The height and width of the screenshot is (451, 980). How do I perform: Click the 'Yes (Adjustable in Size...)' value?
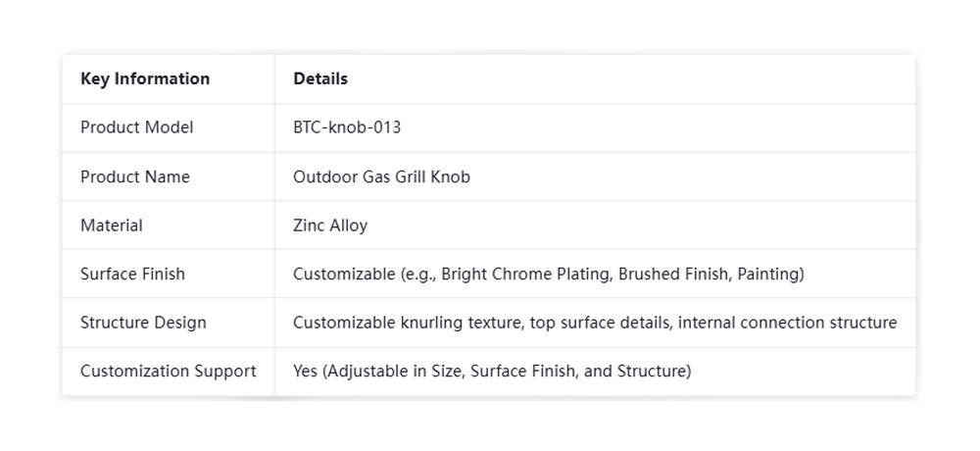pos(492,372)
